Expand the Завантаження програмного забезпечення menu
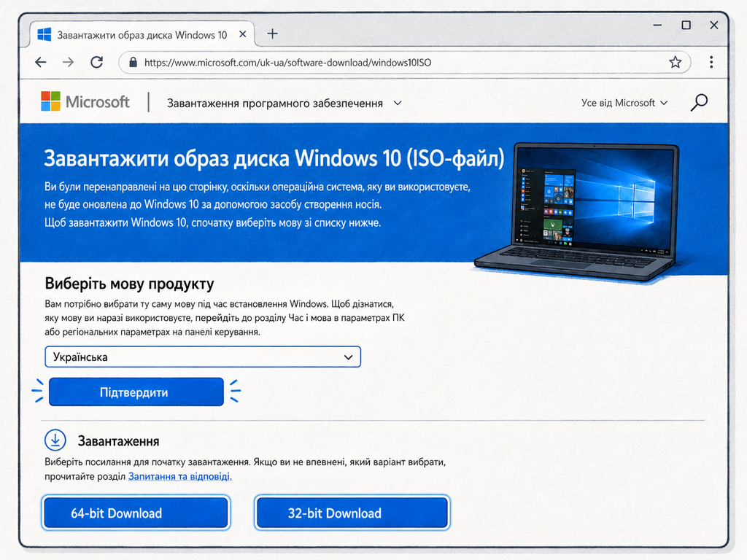Image resolution: width=747 pixels, height=560 pixels. tap(284, 104)
